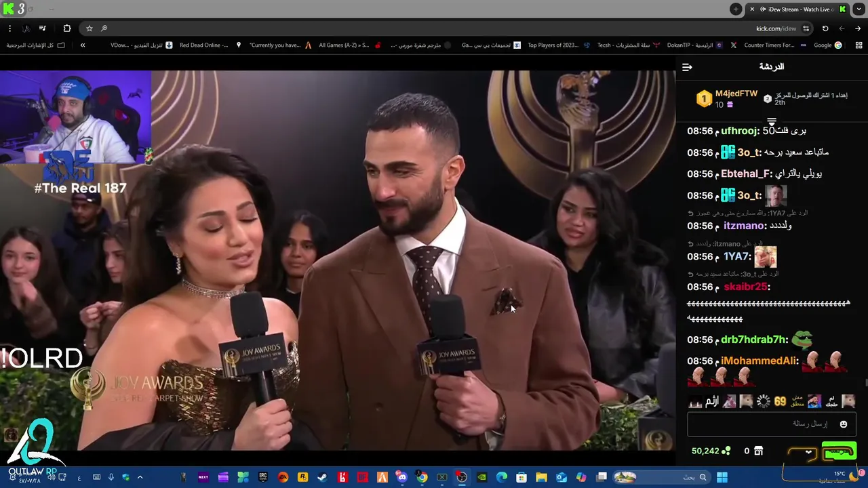Click username skaibr25 in chat

click(746, 287)
